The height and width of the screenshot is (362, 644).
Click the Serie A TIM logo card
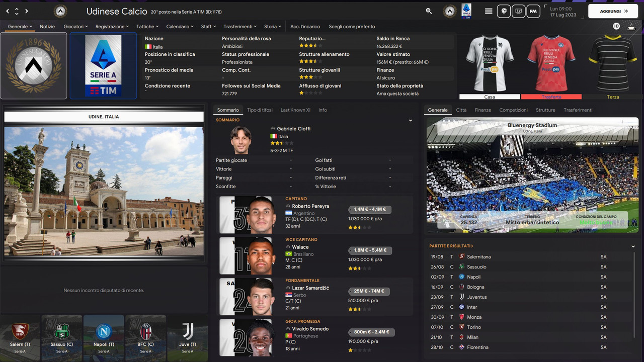[x=103, y=66]
